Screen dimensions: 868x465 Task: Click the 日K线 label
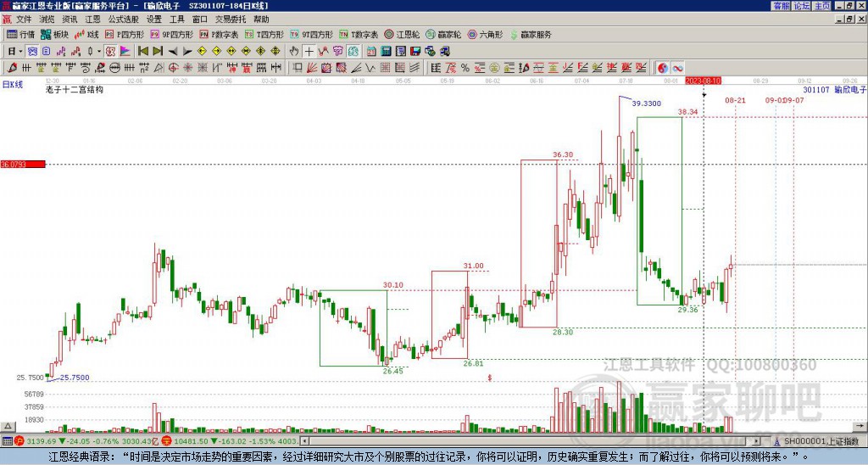click(x=12, y=85)
